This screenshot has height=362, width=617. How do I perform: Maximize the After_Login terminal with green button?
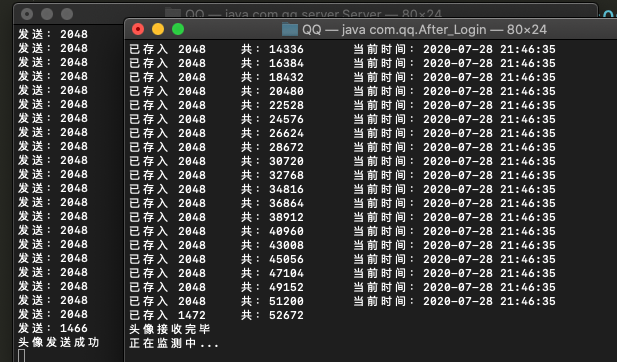coord(178,29)
